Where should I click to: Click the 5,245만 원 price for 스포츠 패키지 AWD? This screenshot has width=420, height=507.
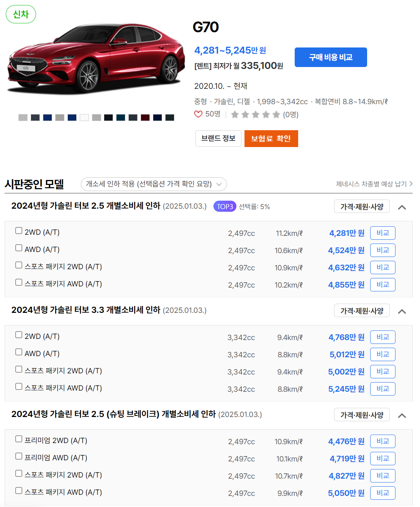pyautogui.click(x=346, y=389)
